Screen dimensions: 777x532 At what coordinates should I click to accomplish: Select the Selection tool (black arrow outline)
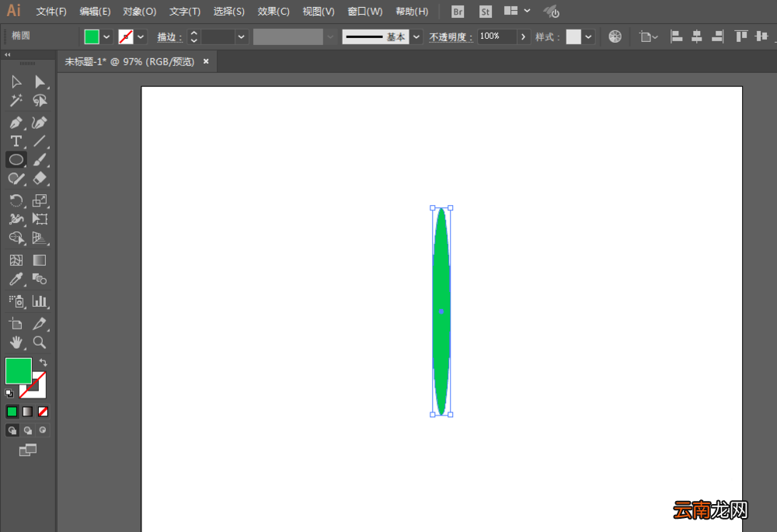point(16,82)
